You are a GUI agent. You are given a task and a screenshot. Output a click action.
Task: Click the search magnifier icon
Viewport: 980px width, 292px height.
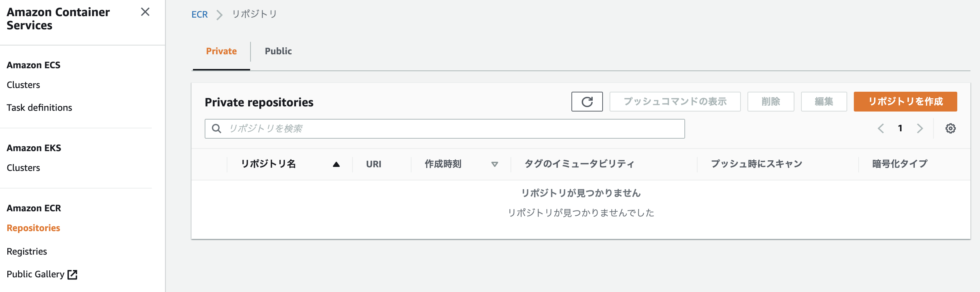coord(216,129)
